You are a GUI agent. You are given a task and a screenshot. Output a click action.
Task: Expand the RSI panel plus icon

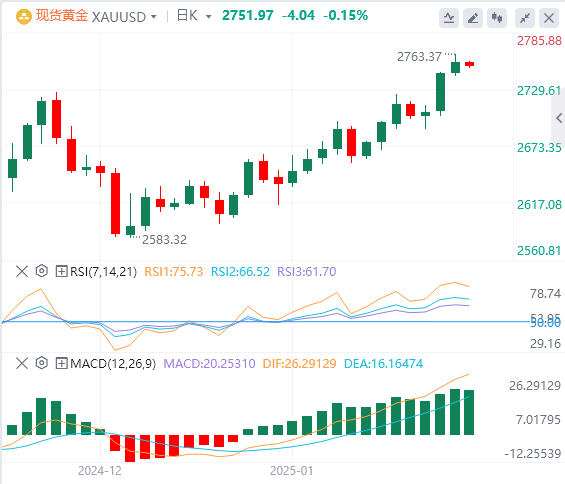click(61, 271)
